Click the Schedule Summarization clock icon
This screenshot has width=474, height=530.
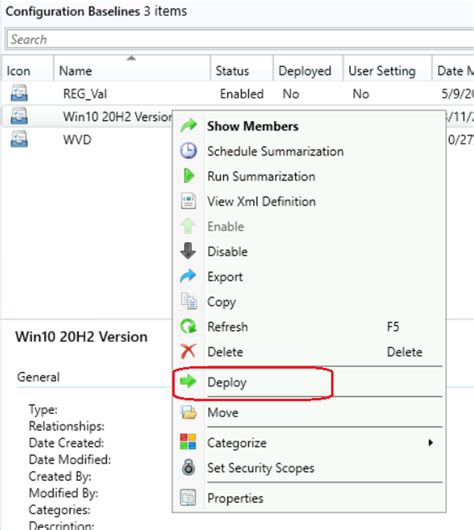coord(188,151)
